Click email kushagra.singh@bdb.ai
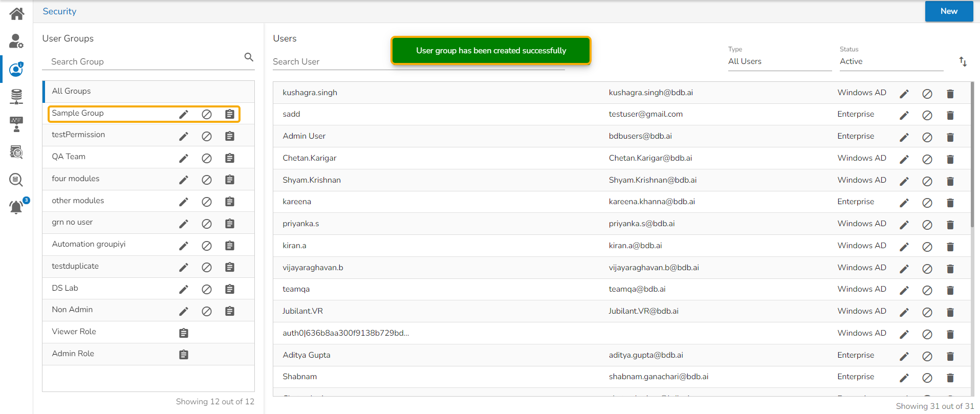 pos(651,93)
